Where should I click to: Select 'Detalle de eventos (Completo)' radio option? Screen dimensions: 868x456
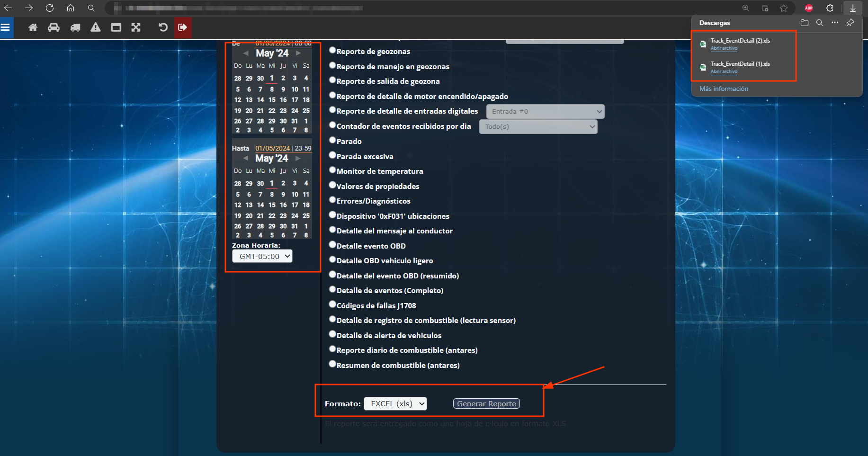[332, 289]
